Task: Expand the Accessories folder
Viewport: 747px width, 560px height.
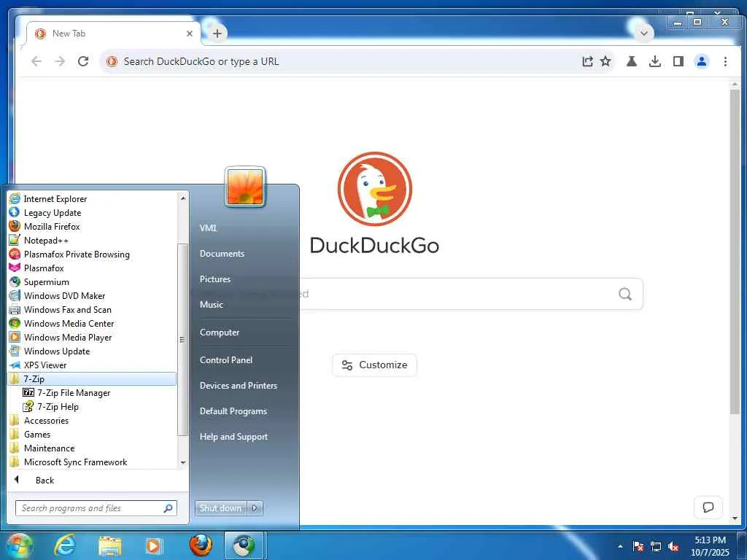Action: [93, 420]
